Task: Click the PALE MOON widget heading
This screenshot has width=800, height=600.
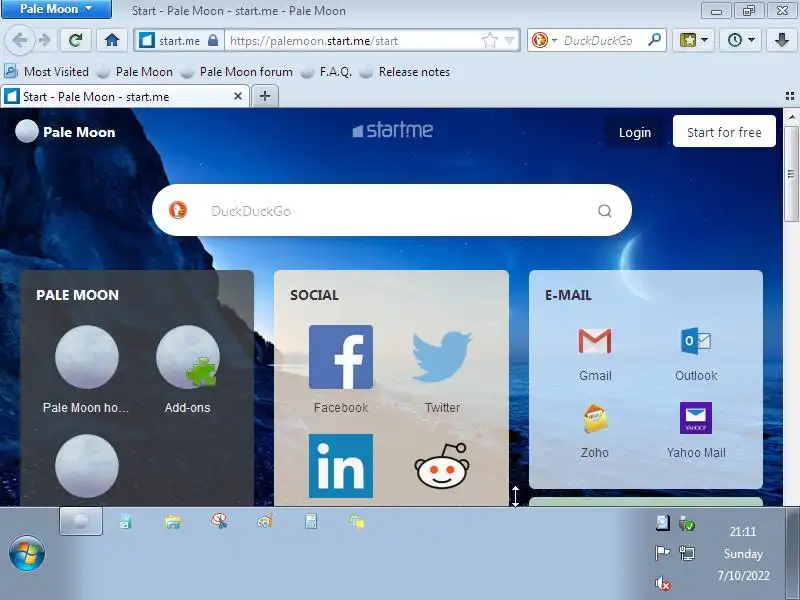Action: [x=78, y=295]
